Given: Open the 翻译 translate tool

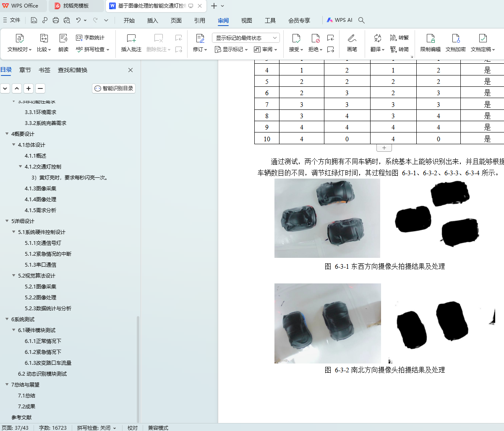Looking at the screenshot, I should tap(377, 43).
